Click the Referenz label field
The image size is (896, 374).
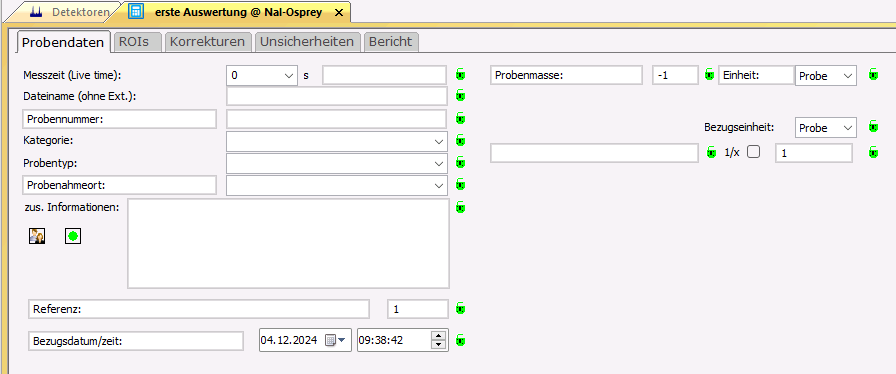[199, 309]
